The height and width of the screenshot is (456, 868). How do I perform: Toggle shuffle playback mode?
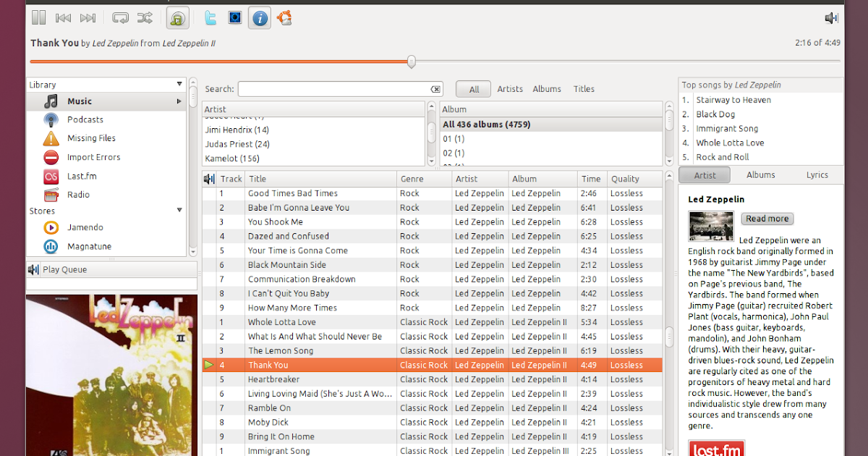[145, 17]
